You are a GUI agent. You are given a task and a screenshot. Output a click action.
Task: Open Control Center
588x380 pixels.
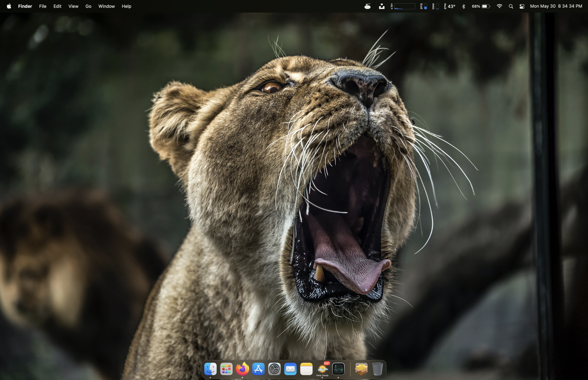(522, 6)
